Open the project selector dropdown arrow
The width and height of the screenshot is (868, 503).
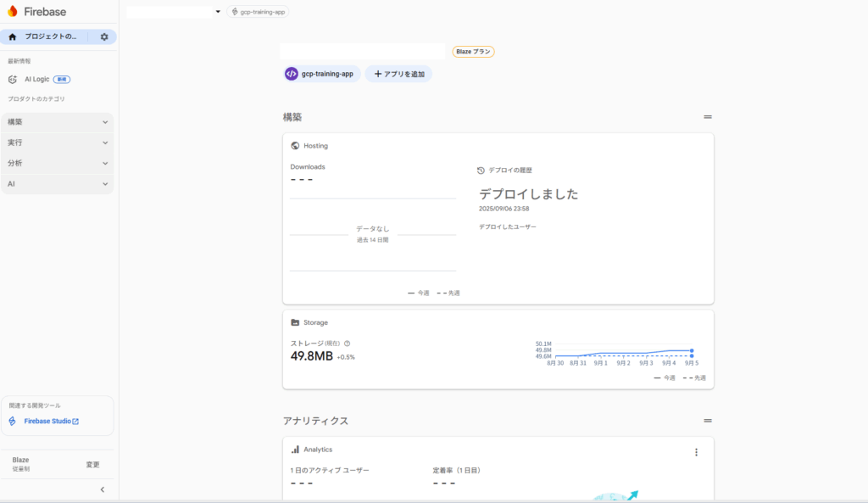[218, 12]
